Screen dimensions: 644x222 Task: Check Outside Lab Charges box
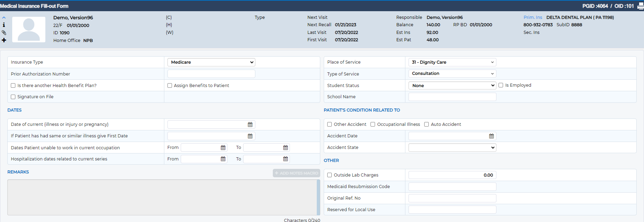[330, 175]
